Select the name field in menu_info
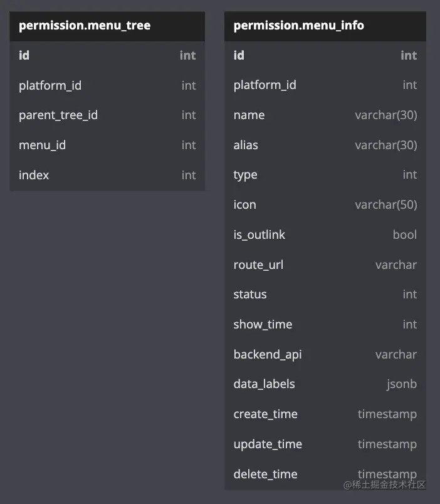 (325, 115)
